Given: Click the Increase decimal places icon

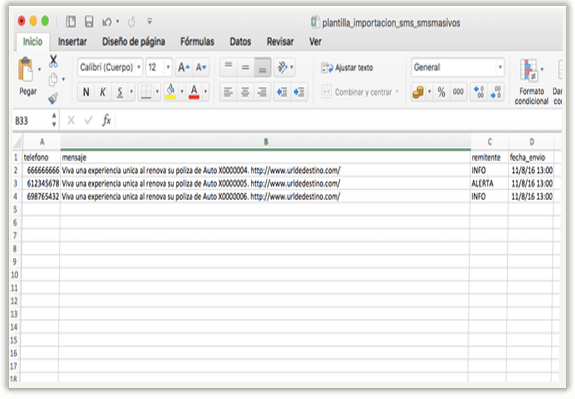Looking at the screenshot, I should pyautogui.click(x=479, y=92).
